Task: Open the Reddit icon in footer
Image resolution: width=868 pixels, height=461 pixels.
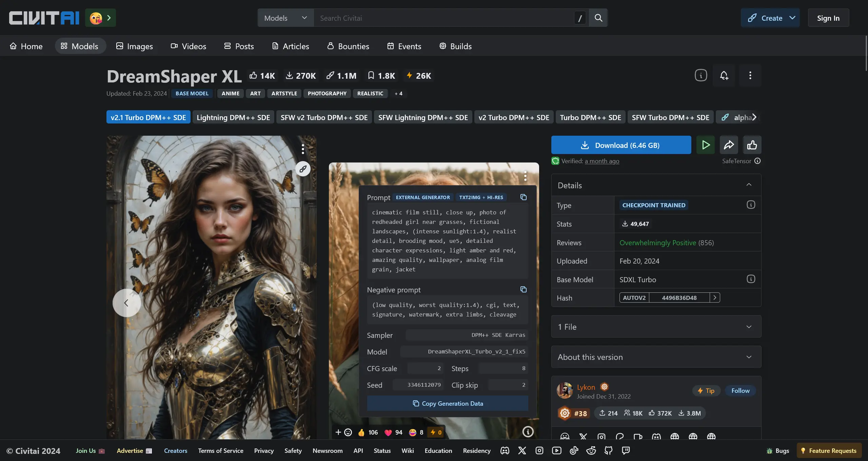Action: [591, 450]
